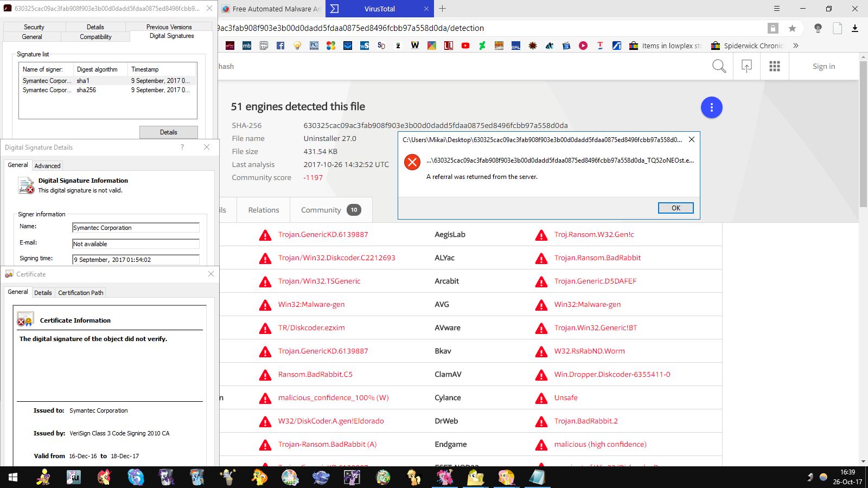Image resolution: width=868 pixels, height=488 pixels.
Task: Click OK in the referral error dialog
Action: coord(675,208)
